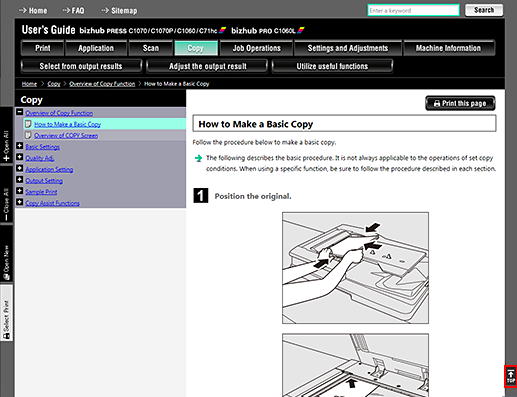Click Overview of Copy Function breadcrumb link
Viewport: 517px width, 397px height.
[102, 84]
